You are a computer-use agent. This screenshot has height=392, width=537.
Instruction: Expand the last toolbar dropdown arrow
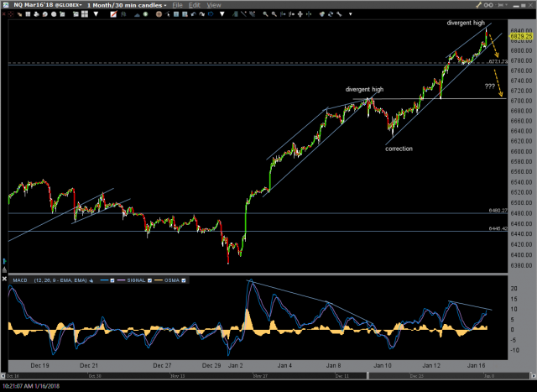tap(351, 14)
